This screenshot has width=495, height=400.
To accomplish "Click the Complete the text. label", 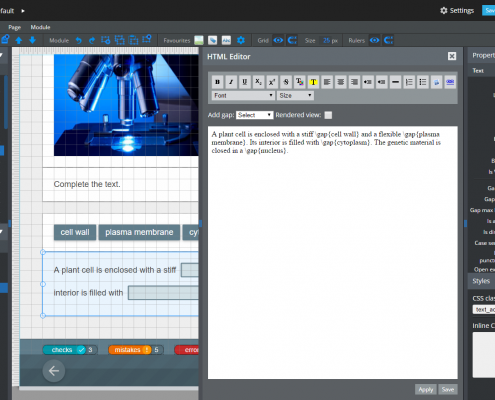I will (87, 184).
